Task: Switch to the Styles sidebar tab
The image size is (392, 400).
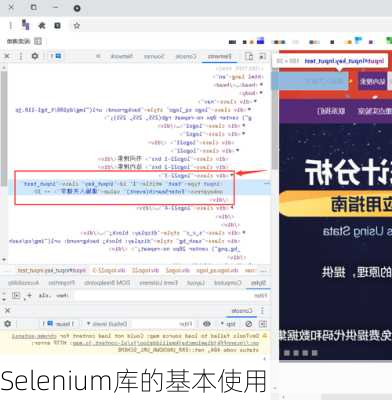Action: click(x=258, y=283)
